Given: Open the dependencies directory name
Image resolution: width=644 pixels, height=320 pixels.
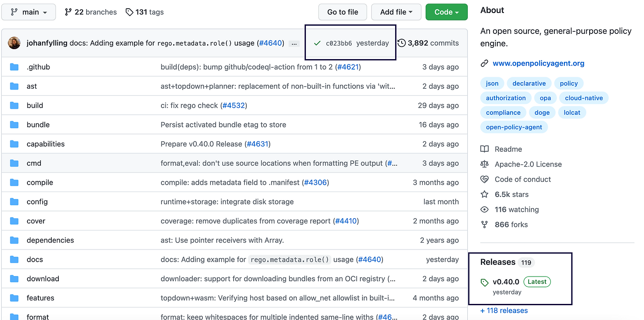Looking at the screenshot, I should tap(50, 240).
